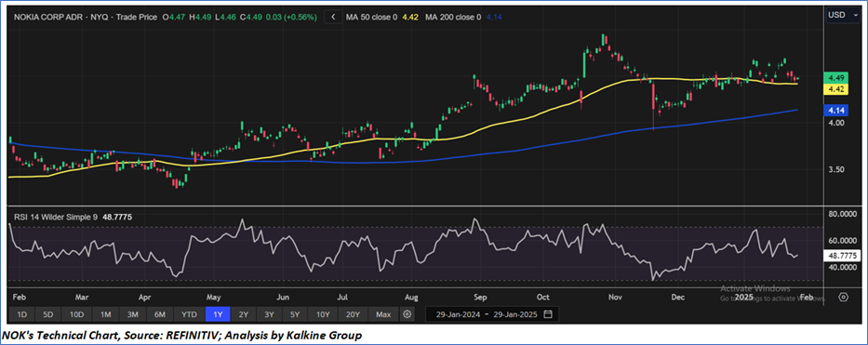
Task: Open chart settings gear at bottom right
Action: tap(843, 297)
